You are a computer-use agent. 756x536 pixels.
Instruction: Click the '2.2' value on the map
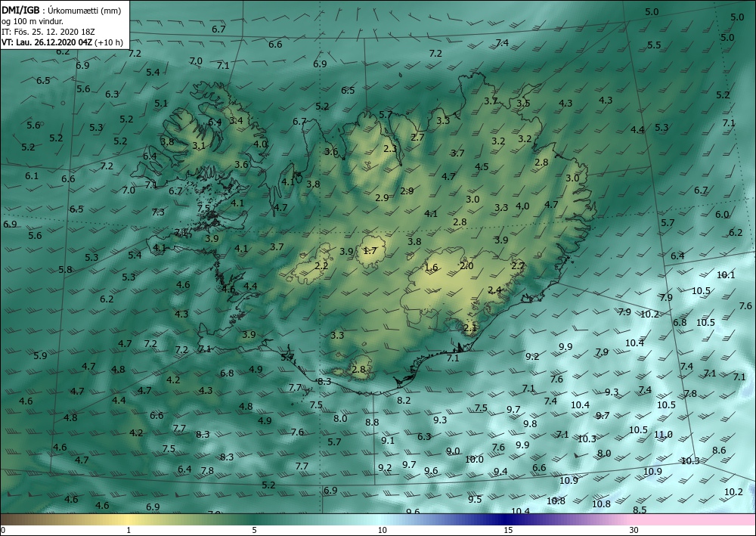tap(321, 265)
